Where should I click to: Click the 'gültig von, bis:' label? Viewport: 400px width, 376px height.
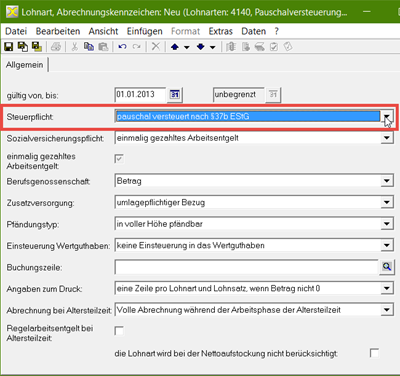[32, 96]
